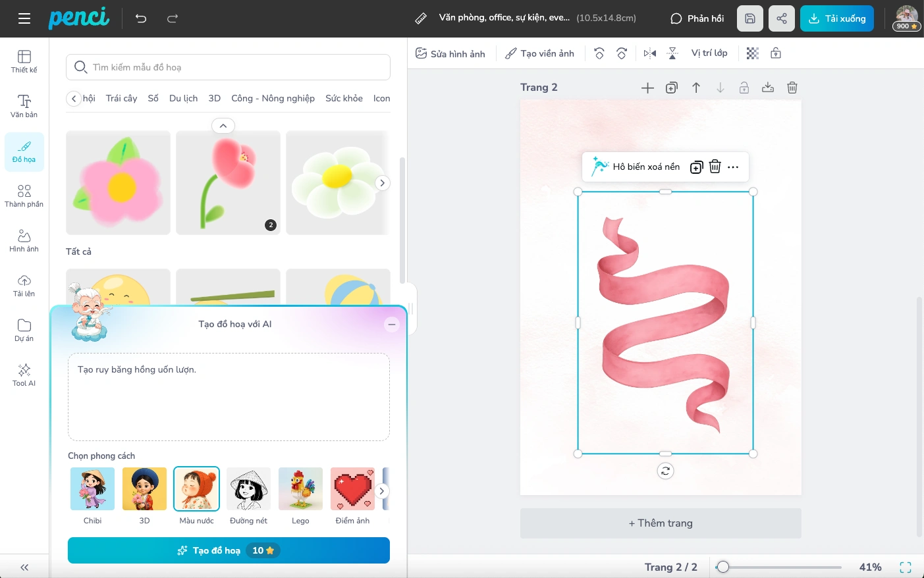Screen dimensions: 924x578
Task: Open more options for selected image
Action: coord(733,167)
